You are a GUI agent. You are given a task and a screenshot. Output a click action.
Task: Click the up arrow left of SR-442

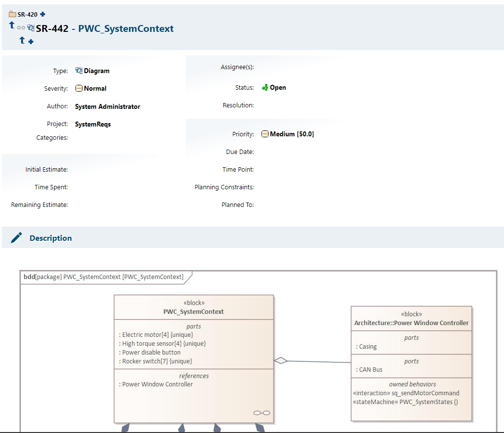click(x=12, y=25)
